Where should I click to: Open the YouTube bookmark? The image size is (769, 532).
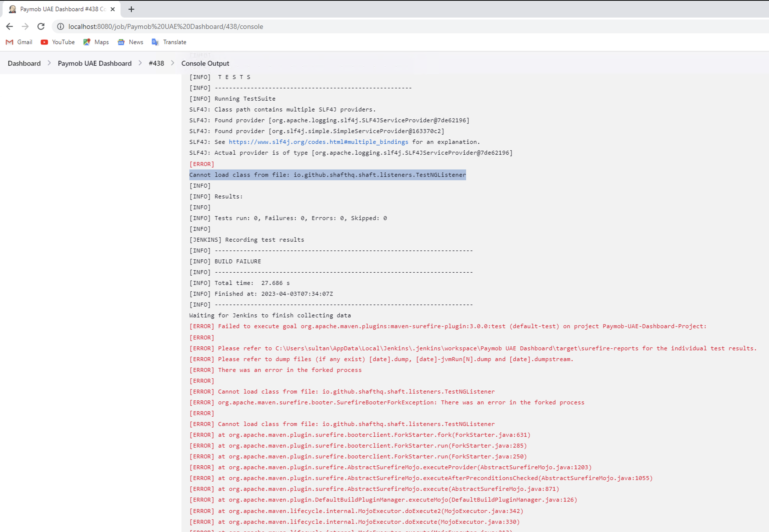coord(58,42)
